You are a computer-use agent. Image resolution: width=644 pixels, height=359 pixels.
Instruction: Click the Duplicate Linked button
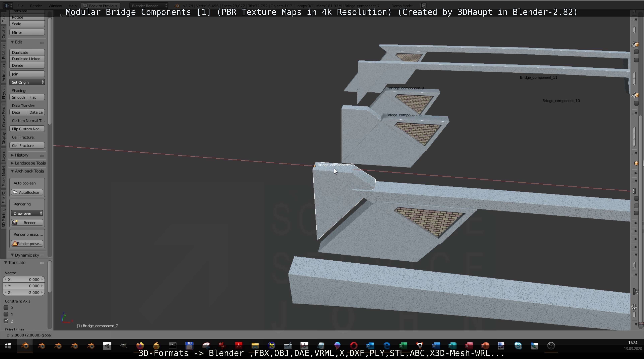pos(27,59)
